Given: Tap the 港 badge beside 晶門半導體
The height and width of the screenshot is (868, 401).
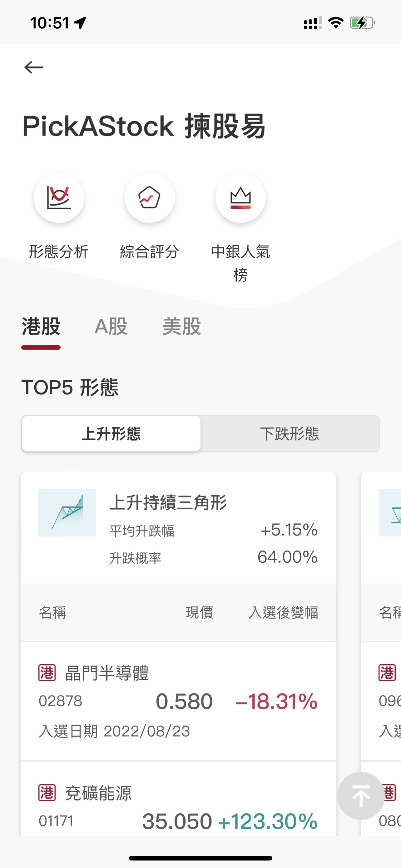Looking at the screenshot, I should (x=47, y=673).
